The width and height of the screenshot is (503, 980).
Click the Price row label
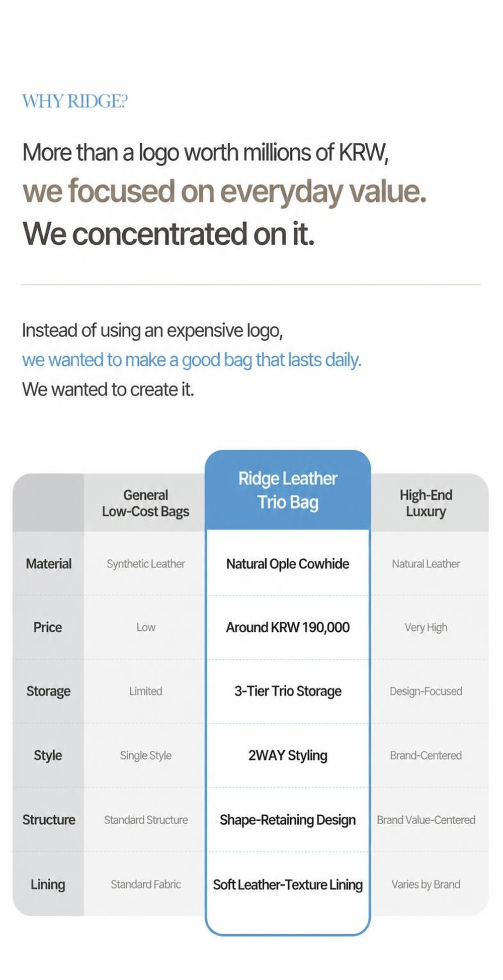coord(48,627)
